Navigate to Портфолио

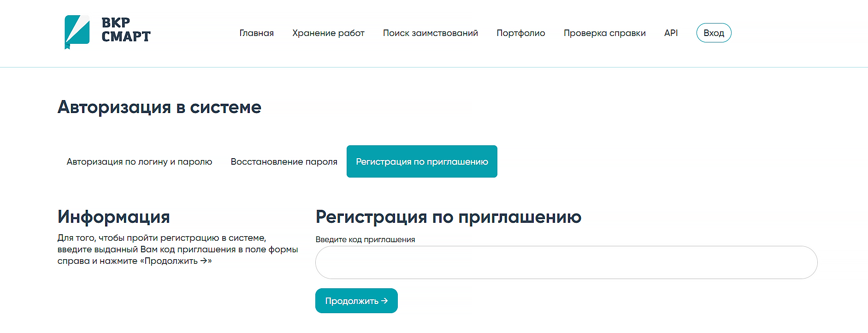[520, 33]
